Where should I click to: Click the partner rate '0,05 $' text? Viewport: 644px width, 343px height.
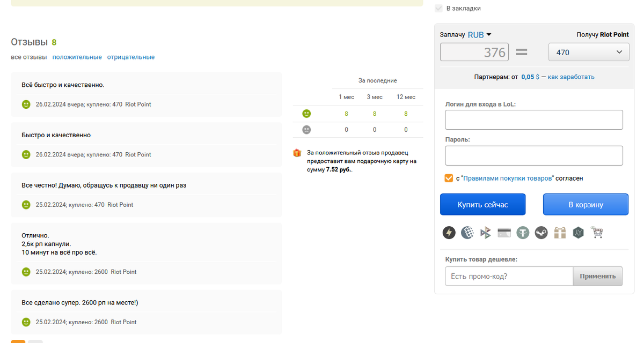point(530,77)
